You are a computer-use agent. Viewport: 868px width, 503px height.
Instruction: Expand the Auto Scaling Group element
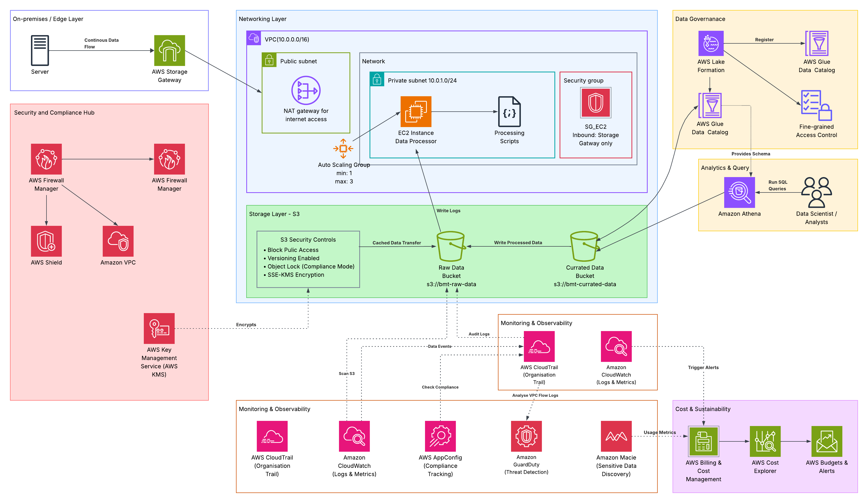[x=343, y=148]
